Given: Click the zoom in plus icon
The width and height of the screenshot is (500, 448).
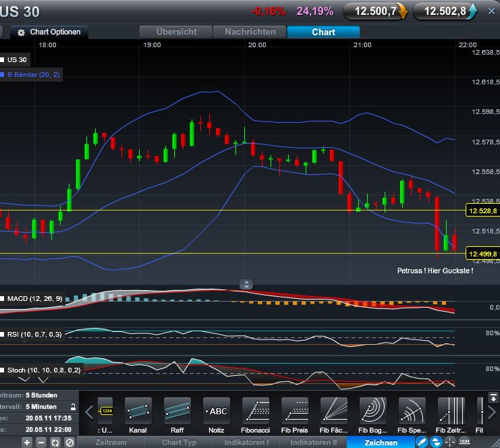Looking at the screenshot, I should coord(27,443).
